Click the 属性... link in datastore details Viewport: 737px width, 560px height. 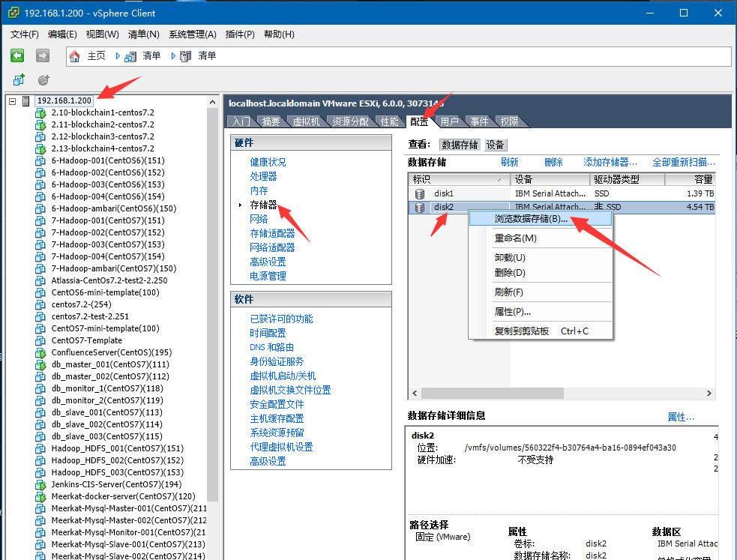[x=681, y=417]
